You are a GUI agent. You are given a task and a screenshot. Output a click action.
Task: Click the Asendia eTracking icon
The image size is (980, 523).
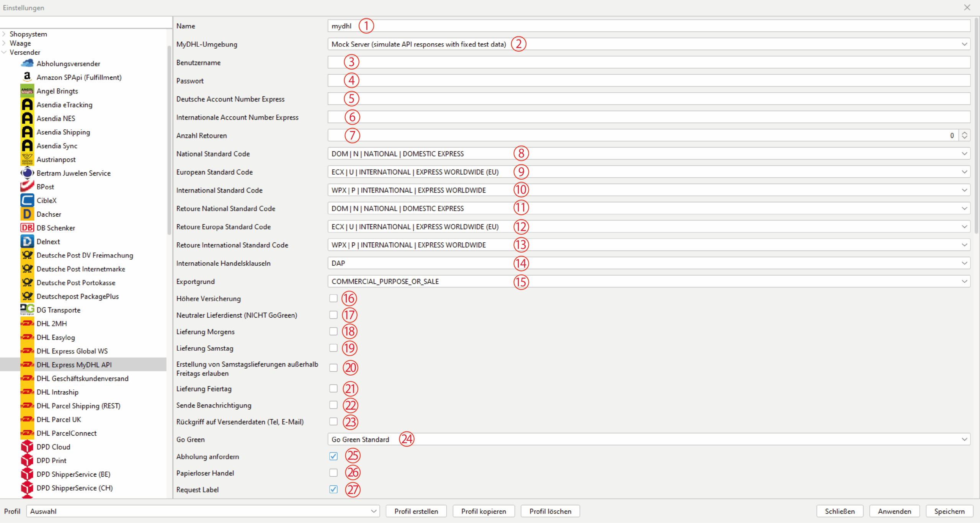[27, 105]
